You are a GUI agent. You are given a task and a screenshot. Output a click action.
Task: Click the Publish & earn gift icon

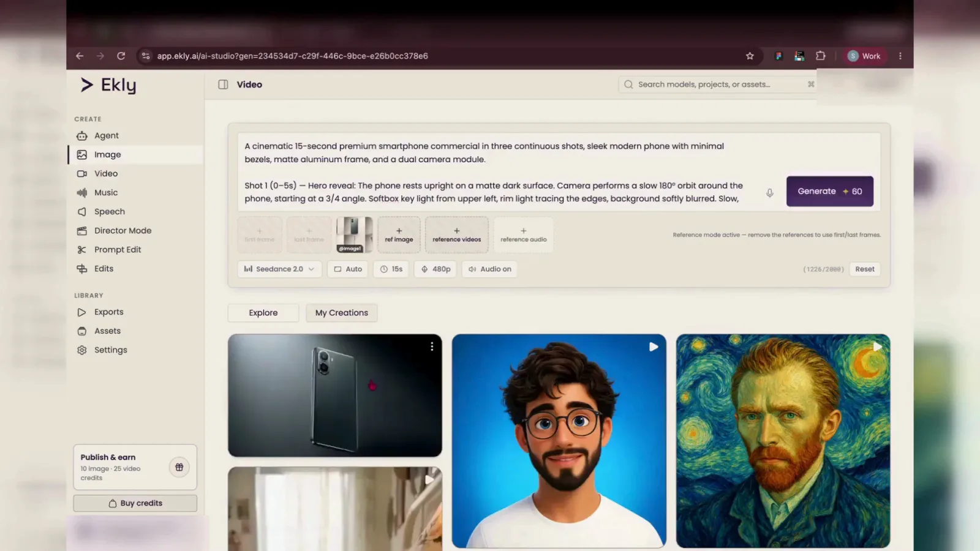(179, 467)
